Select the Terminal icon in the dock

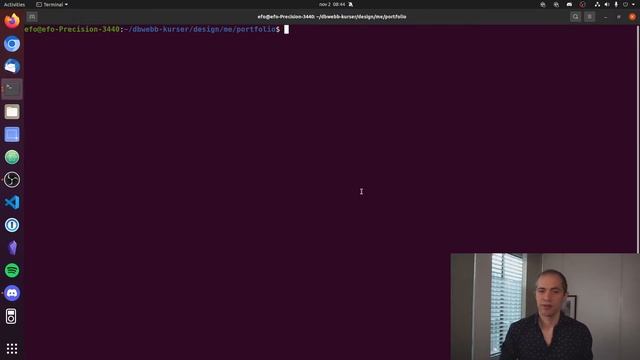(12, 89)
